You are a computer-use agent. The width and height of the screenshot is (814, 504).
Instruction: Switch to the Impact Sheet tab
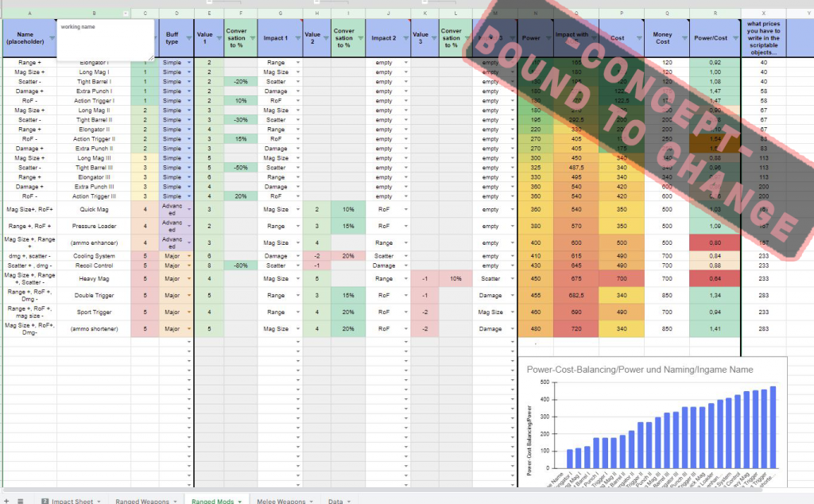click(x=72, y=499)
